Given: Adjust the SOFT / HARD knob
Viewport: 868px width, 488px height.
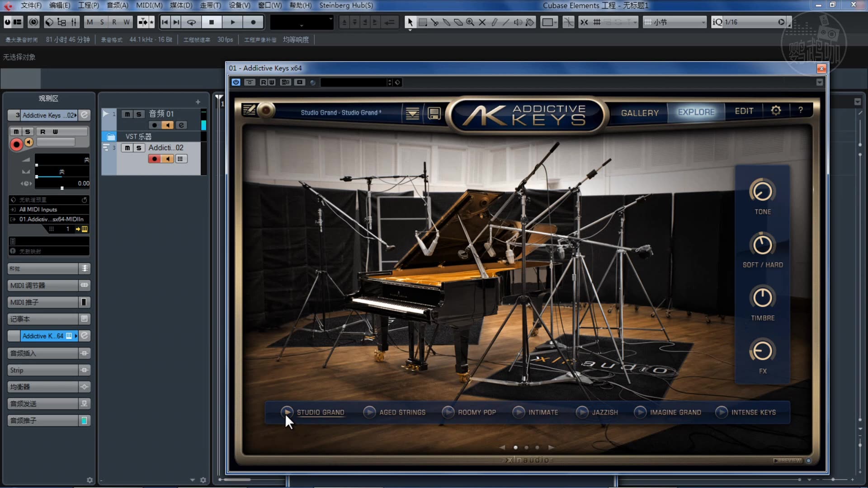Looking at the screenshot, I should [763, 245].
